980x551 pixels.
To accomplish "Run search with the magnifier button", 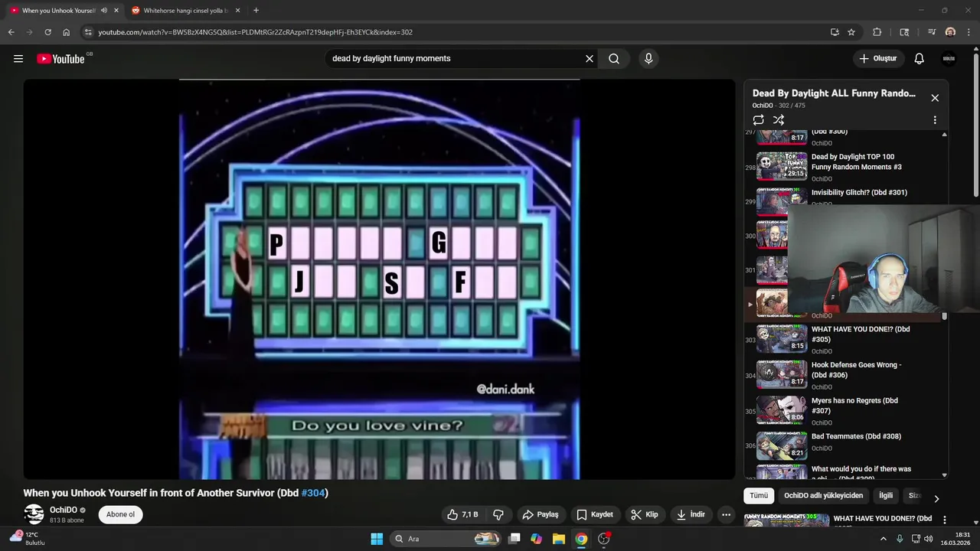I will [614, 59].
